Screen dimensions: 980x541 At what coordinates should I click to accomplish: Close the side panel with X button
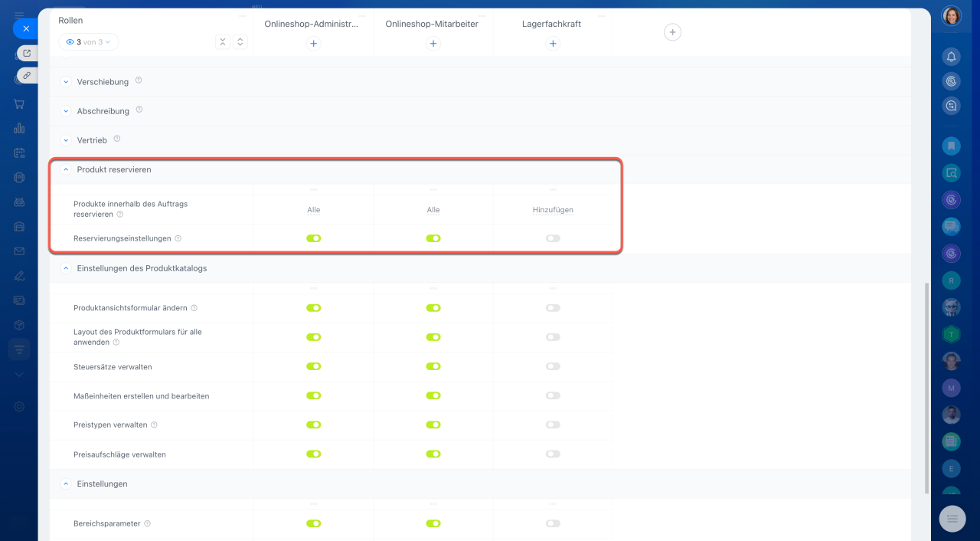pos(25,28)
